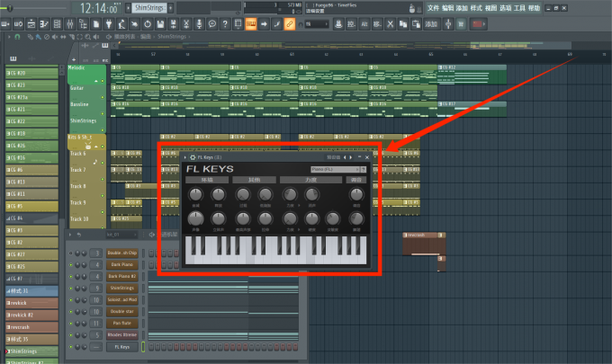Click the speech bubble info icon
Viewport: 612px width, 364px height.
coord(211,24)
